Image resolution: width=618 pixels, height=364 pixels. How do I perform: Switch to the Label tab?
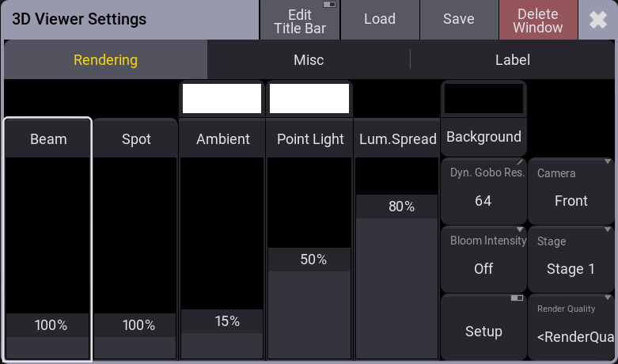click(x=513, y=60)
